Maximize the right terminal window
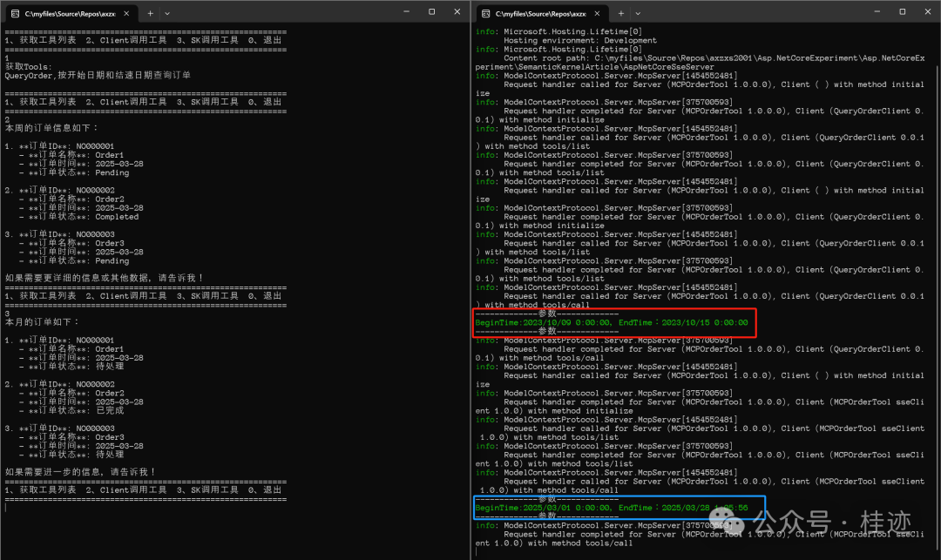941x560 pixels. pos(902,11)
